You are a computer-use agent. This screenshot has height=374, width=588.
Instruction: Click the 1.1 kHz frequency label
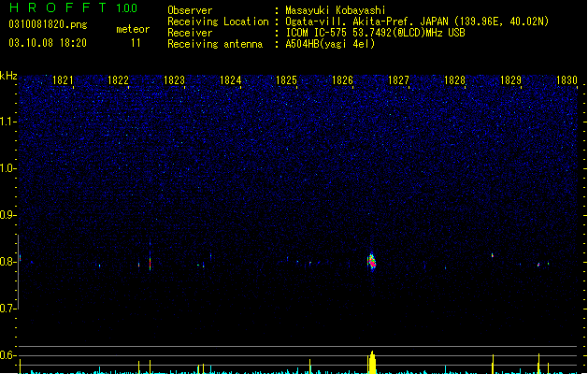7,122
